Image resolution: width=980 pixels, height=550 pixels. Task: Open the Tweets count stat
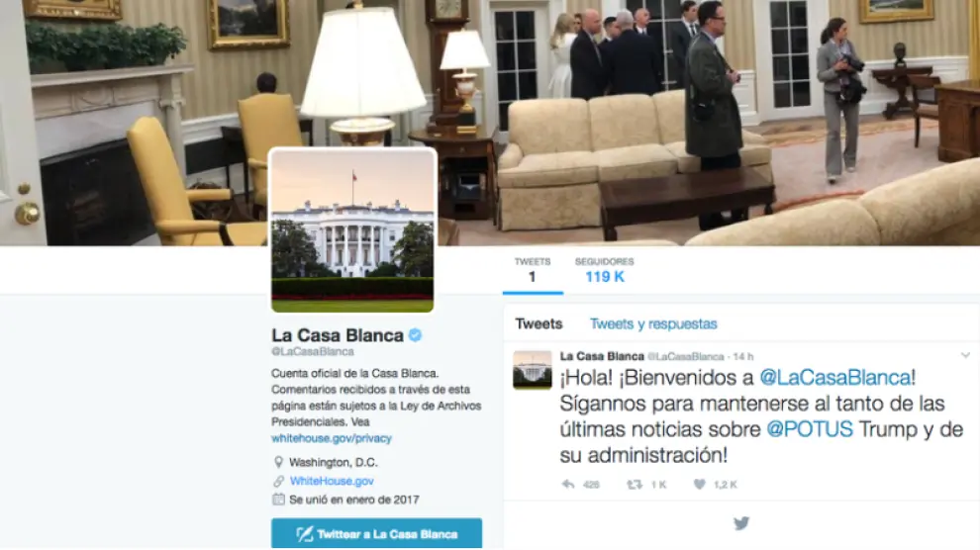(533, 270)
